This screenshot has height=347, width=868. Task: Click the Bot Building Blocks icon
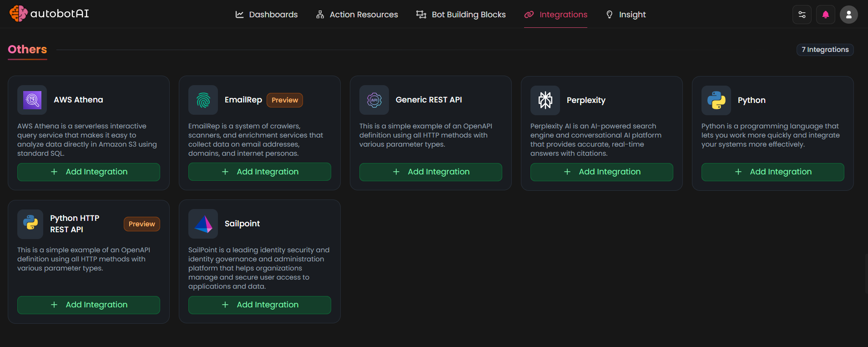(421, 15)
